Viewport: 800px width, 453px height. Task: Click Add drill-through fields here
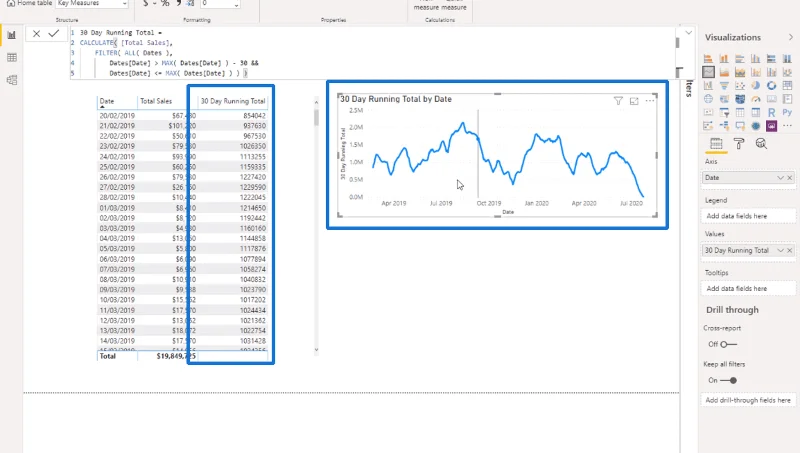[748, 400]
